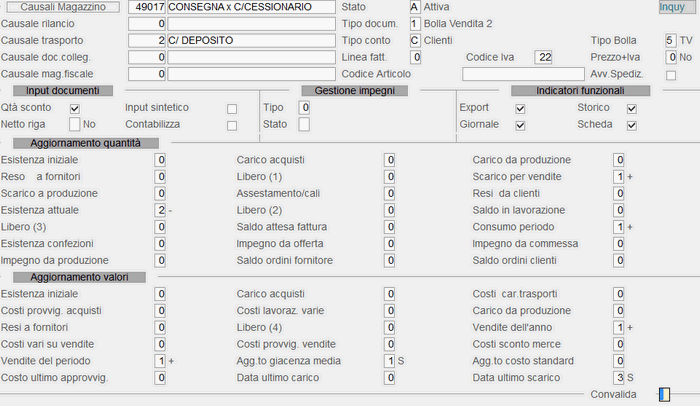Click the Causale doc.colleg. code field
Image resolution: width=700 pixels, height=406 pixels.
(147, 57)
